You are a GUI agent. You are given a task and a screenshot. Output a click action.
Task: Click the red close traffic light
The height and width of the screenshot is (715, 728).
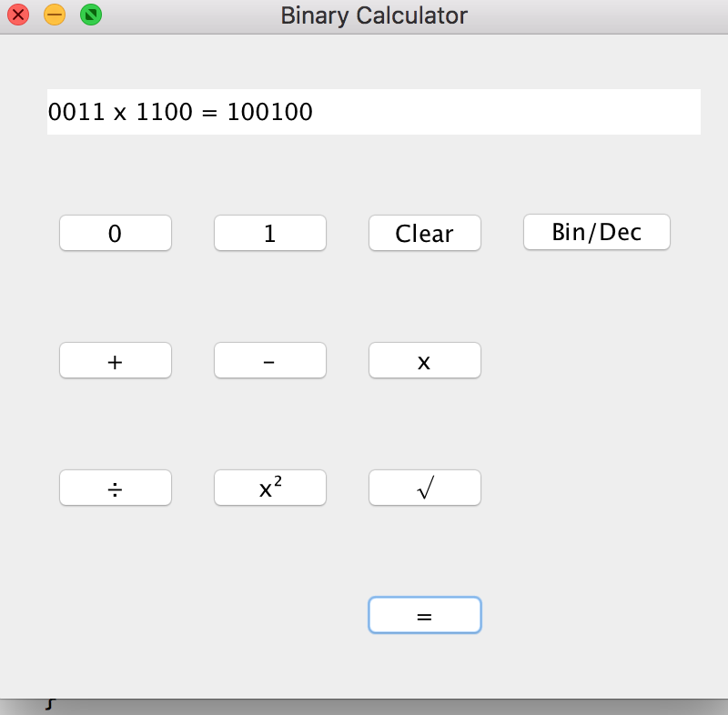(17, 15)
